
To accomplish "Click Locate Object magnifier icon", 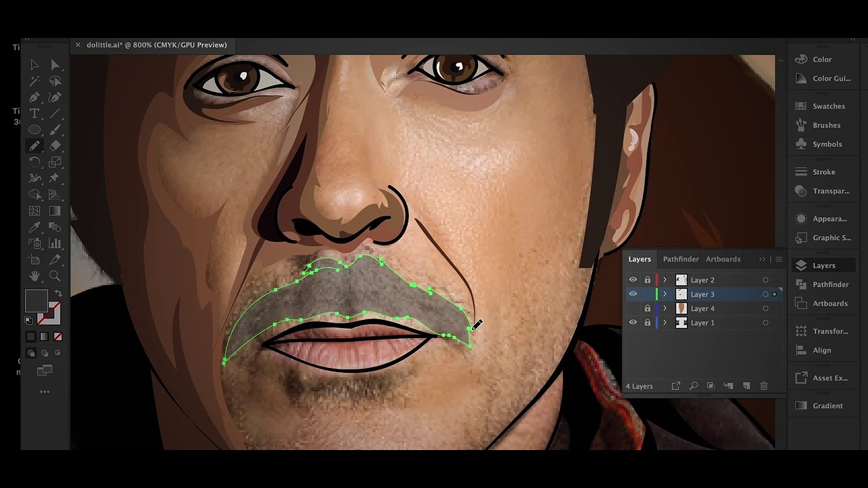I will [693, 386].
